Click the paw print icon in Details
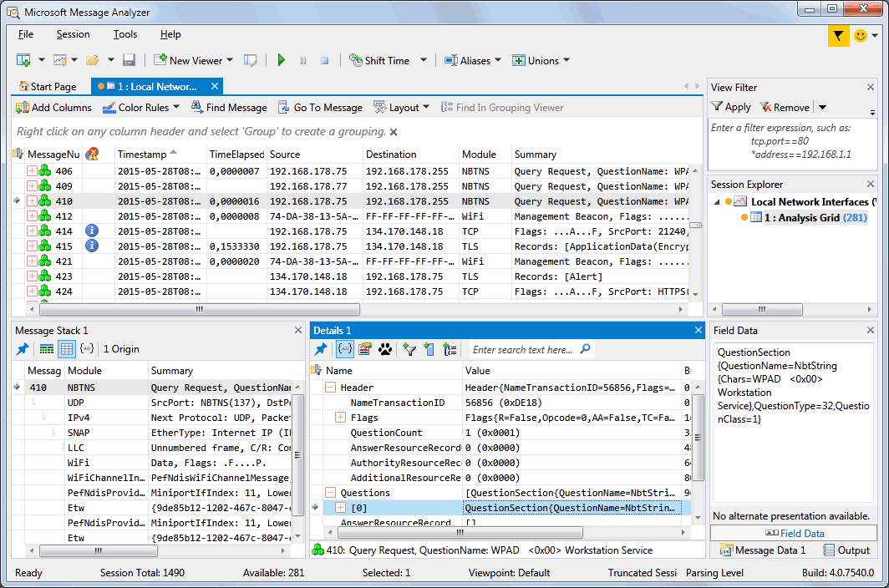The height and width of the screenshot is (588, 889). click(385, 349)
